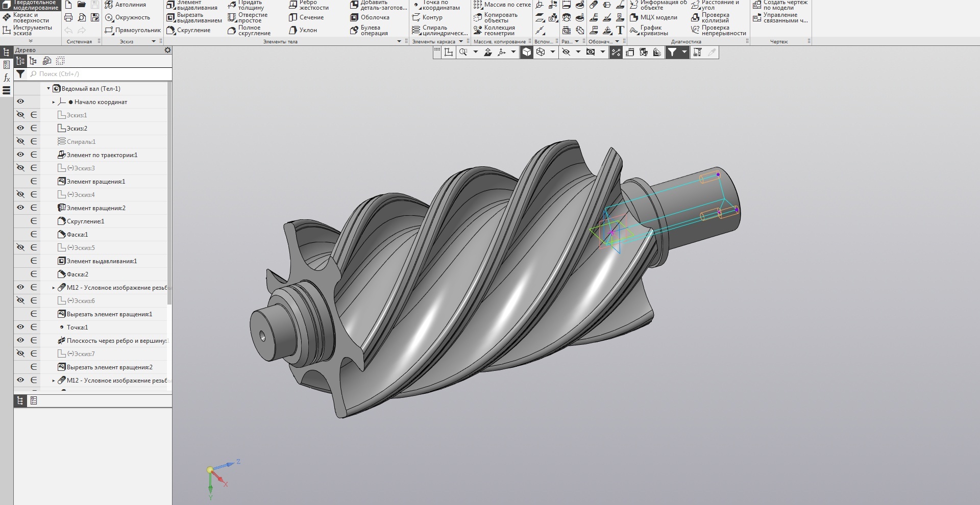Screen dimensions: 980x505
Task: Switch to Инструменты эскиза toolset
Action: (28, 30)
